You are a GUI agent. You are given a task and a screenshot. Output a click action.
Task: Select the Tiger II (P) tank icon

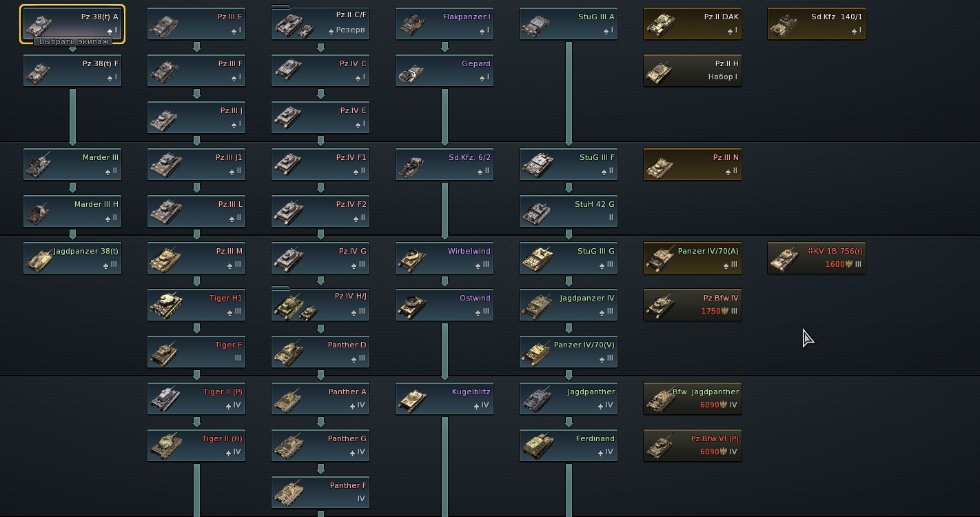pyautogui.click(x=165, y=398)
